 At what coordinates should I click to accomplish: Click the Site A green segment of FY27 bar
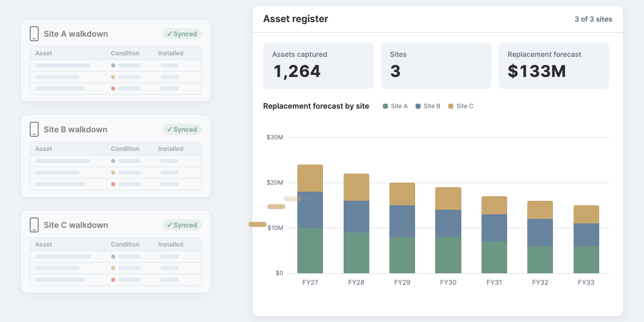pos(310,251)
